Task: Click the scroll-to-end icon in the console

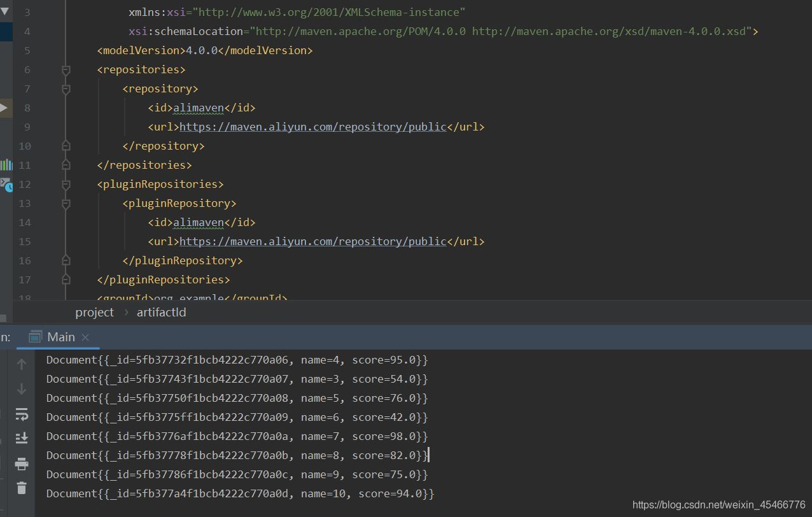Action: (22, 438)
